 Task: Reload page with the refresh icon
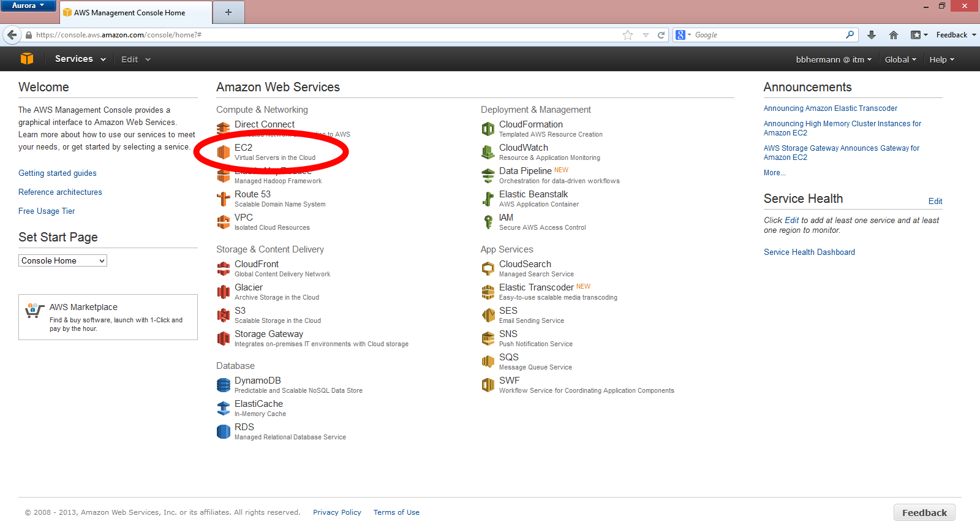(x=661, y=35)
